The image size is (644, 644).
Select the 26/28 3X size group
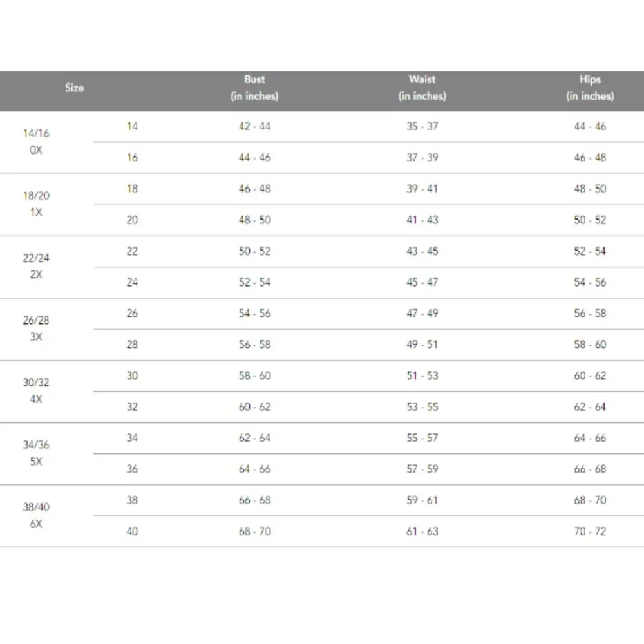36,328
